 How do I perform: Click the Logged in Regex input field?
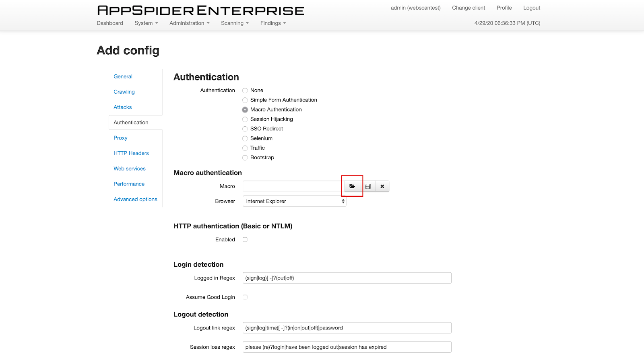click(x=347, y=278)
